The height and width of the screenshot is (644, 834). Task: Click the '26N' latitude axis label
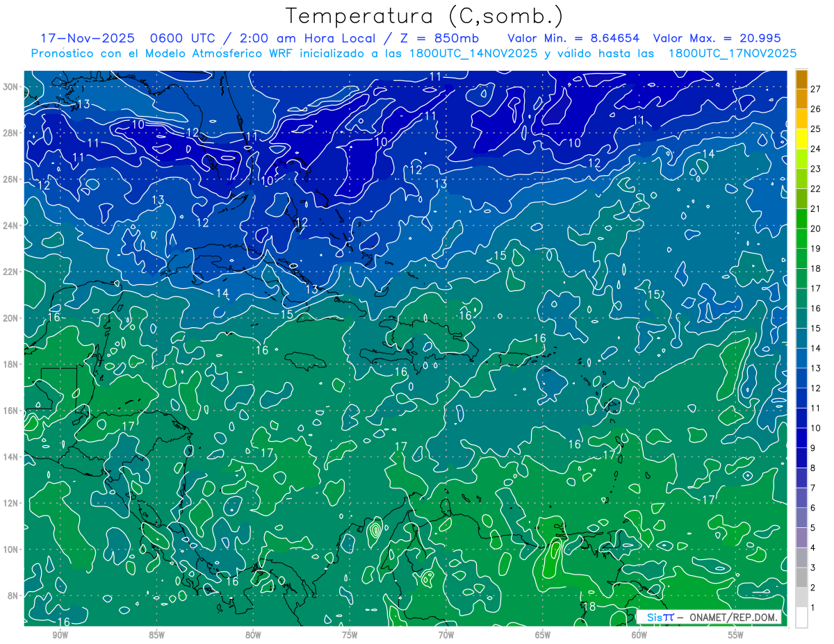click(11, 179)
